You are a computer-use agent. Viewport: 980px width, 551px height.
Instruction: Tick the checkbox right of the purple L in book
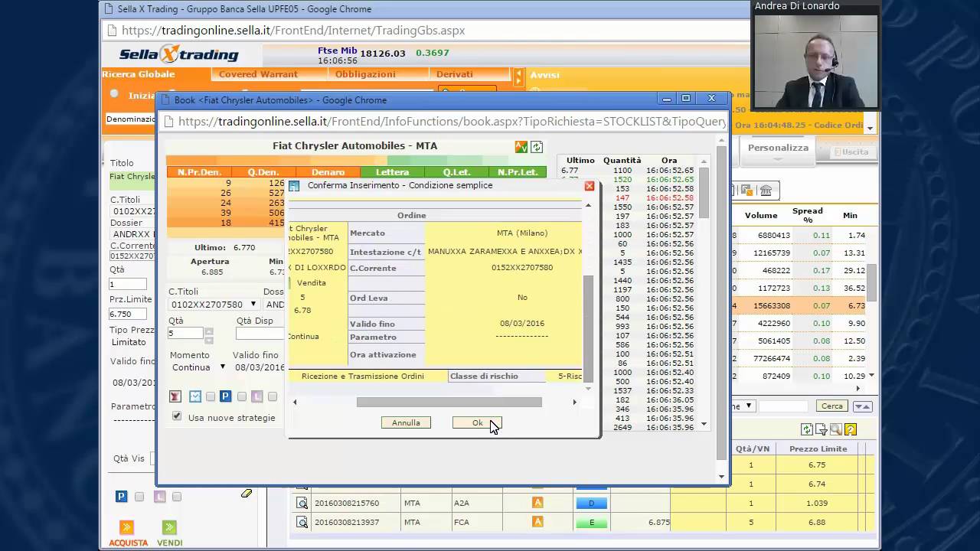tap(272, 396)
